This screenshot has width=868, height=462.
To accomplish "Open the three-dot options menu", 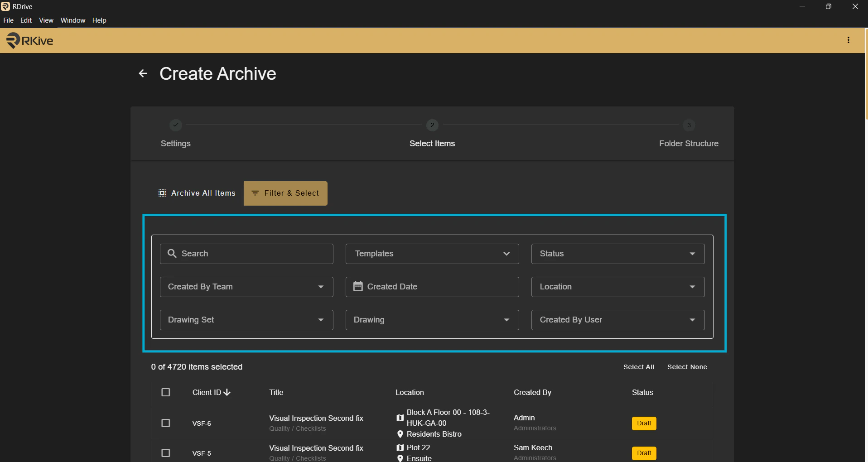I will tap(848, 40).
